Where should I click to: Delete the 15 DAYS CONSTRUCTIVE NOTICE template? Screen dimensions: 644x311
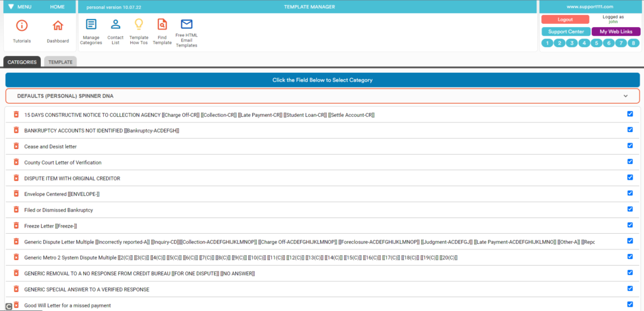[x=16, y=114]
